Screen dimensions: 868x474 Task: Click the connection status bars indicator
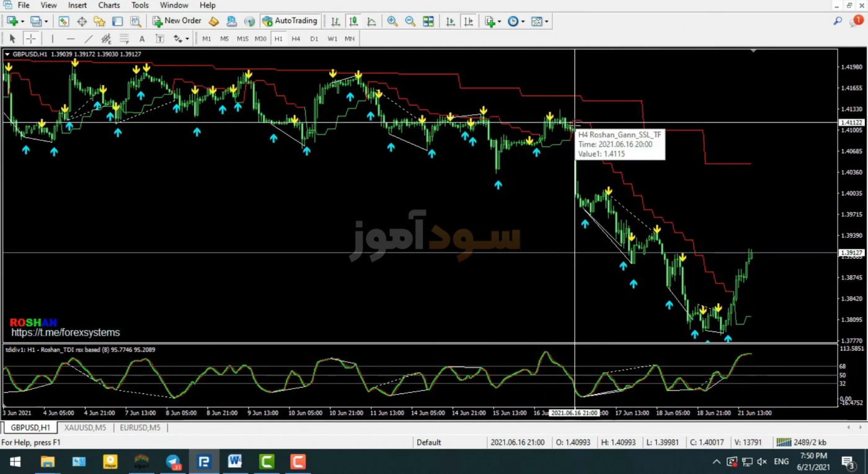pos(784,442)
